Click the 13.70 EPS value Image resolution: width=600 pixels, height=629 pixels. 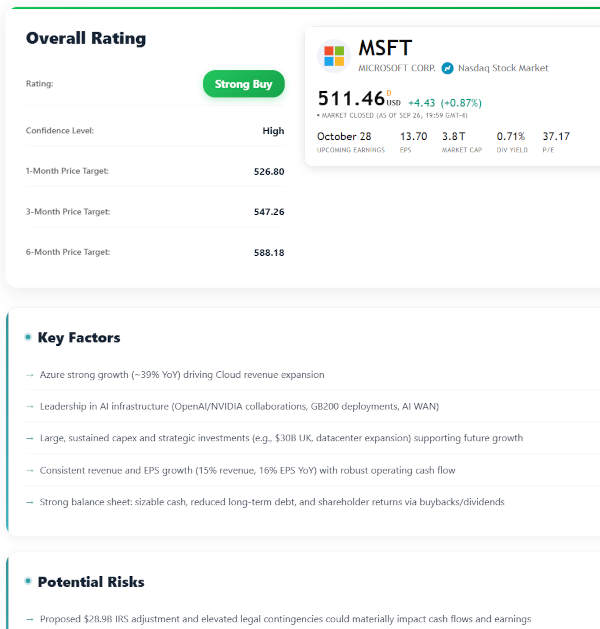[x=413, y=136]
